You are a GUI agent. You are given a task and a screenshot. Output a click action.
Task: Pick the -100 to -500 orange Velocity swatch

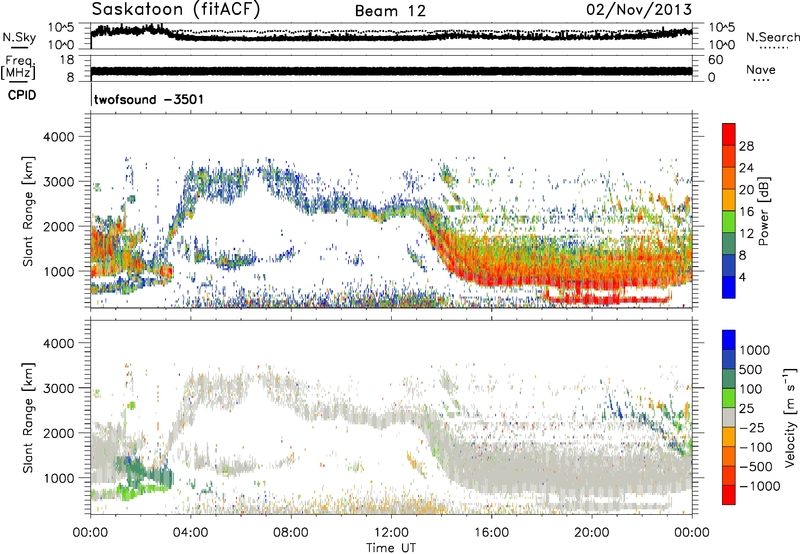click(x=729, y=456)
